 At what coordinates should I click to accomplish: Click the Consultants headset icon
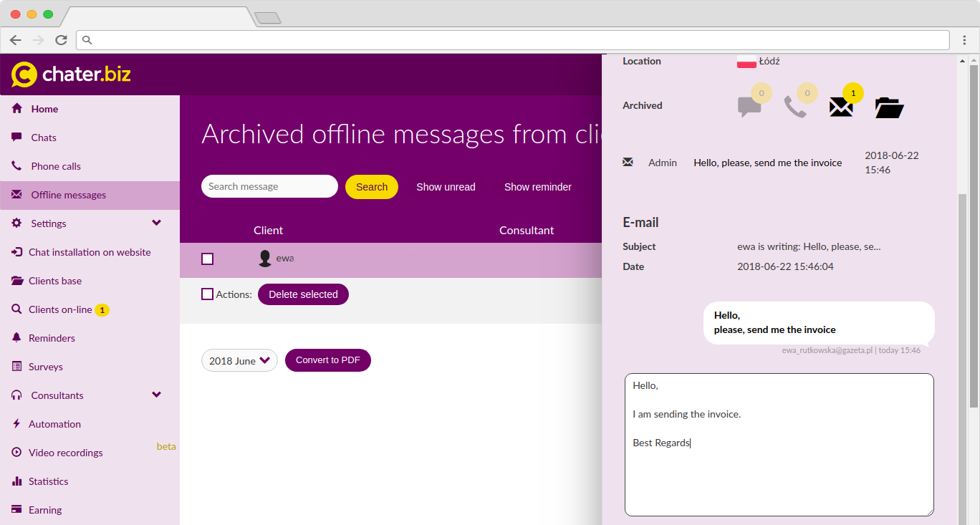(x=16, y=395)
